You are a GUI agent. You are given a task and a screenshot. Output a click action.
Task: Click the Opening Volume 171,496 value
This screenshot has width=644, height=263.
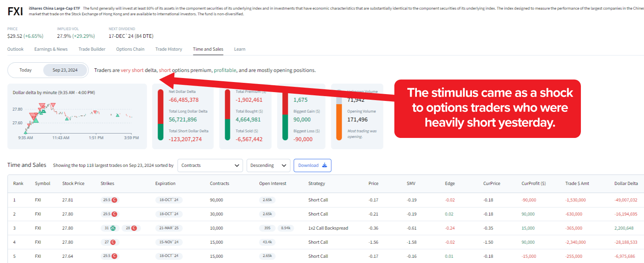[x=357, y=119]
